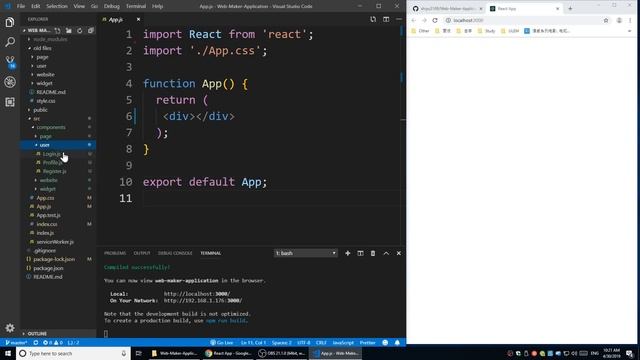640x360 pixels.
Task: Open notifications bell in status bar
Action: point(397,342)
